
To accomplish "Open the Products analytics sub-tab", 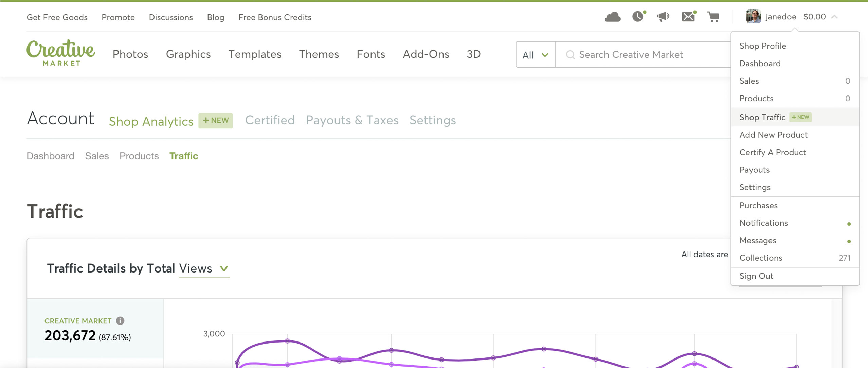I will pos(139,156).
